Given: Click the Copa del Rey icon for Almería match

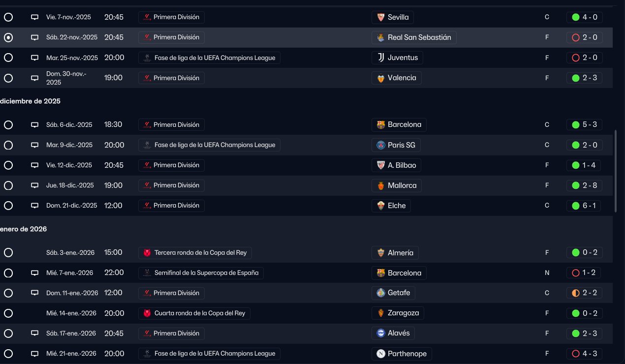Looking at the screenshot, I should 147,253.
